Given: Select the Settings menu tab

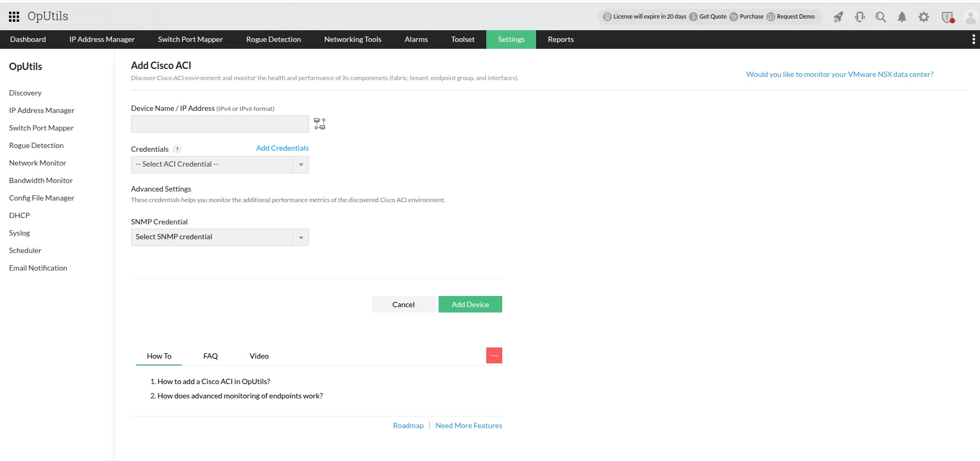Looking at the screenshot, I should pos(511,39).
